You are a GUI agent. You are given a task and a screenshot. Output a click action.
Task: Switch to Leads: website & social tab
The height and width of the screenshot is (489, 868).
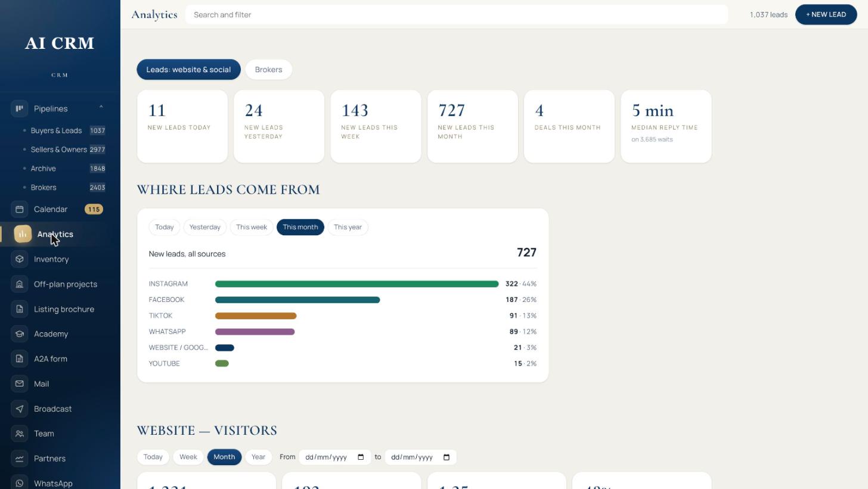pyautogui.click(x=188, y=70)
